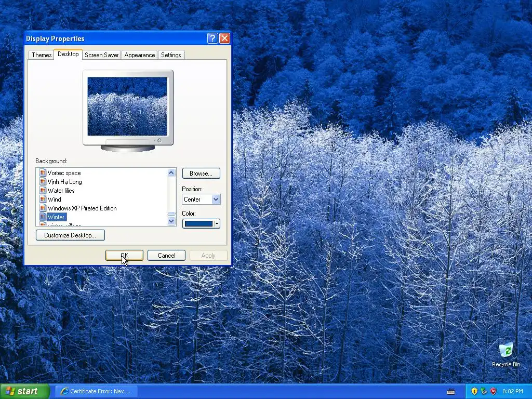Screen dimensions: 532x399
Task: Click the Vortec space wallpaper file icon
Action: point(43,172)
